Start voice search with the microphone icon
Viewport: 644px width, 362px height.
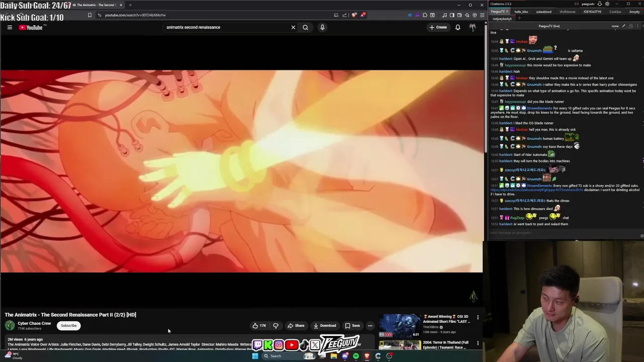pos(323,27)
